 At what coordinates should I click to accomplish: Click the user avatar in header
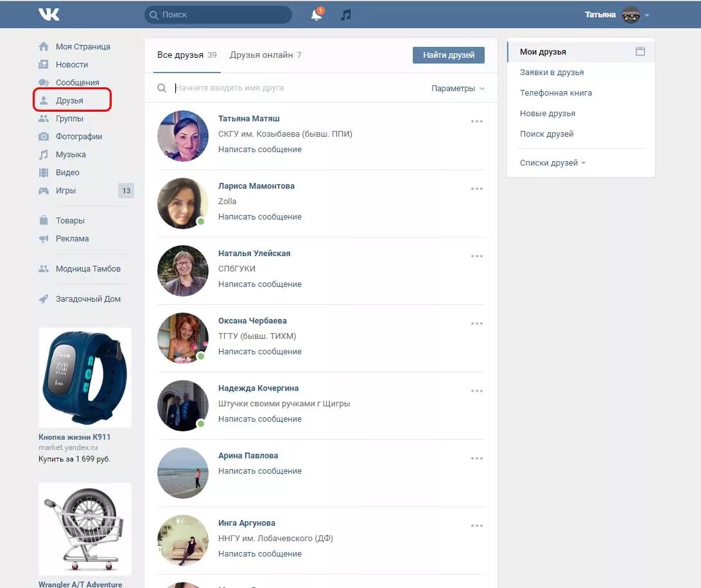coord(631,15)
